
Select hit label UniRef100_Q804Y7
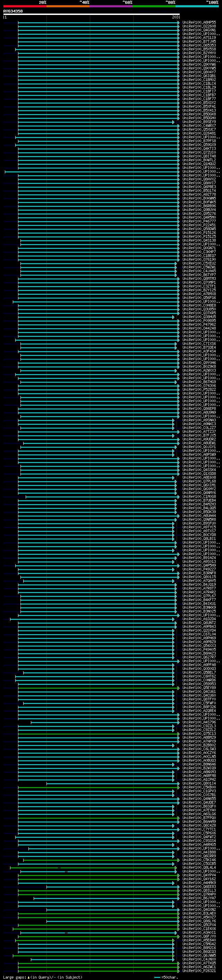point(199,72)
